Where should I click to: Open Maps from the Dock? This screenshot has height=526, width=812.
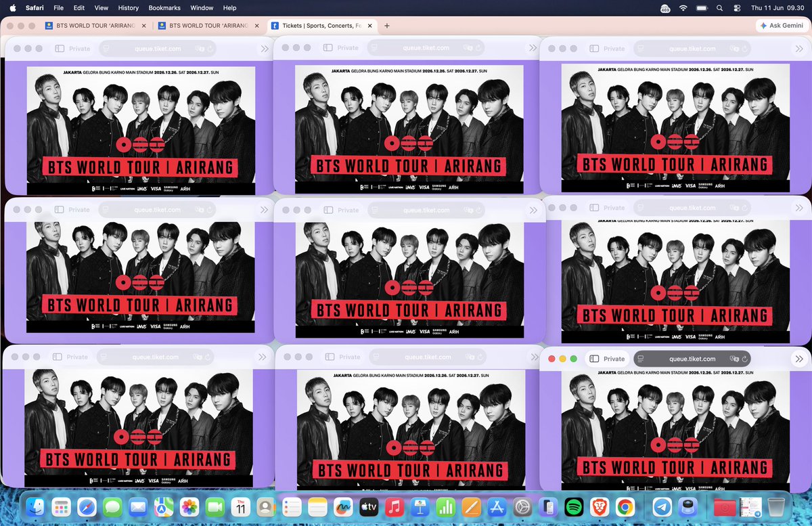(164, 506)
